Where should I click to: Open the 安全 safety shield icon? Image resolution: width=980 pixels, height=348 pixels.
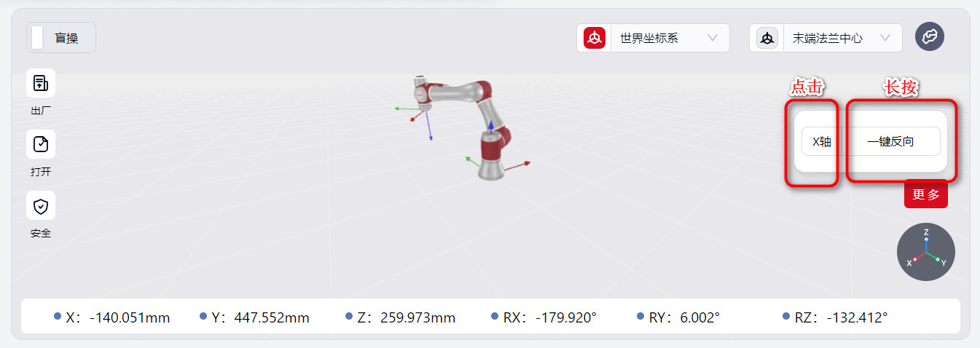(x=41, y=206)
